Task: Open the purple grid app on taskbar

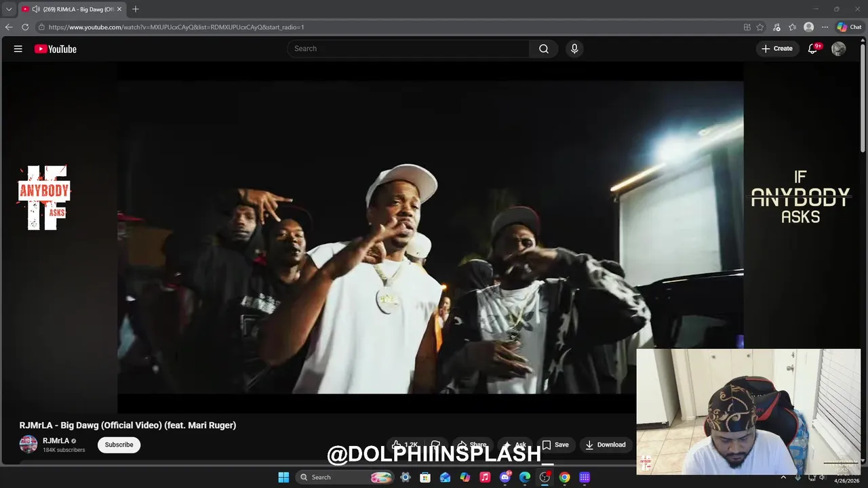Action: coord(585,477)
